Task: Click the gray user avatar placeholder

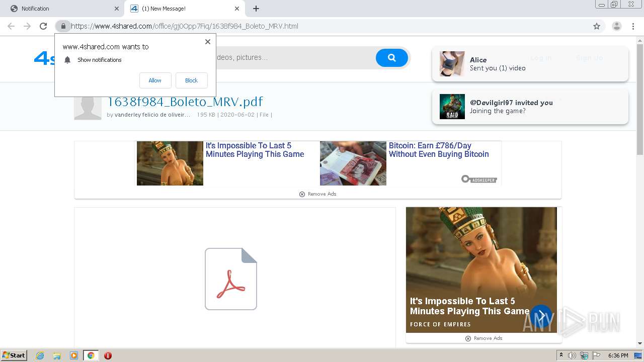Action: (88, 107)
